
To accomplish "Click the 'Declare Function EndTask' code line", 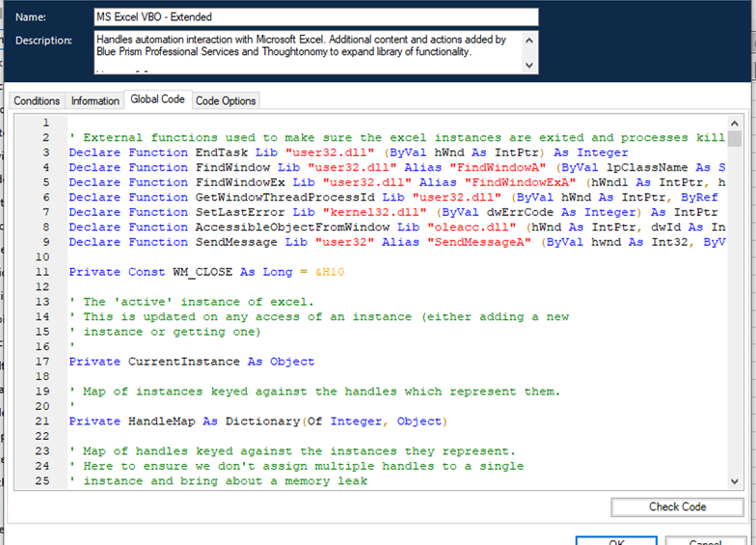I will pyautogui.click(x=349, y=152).
